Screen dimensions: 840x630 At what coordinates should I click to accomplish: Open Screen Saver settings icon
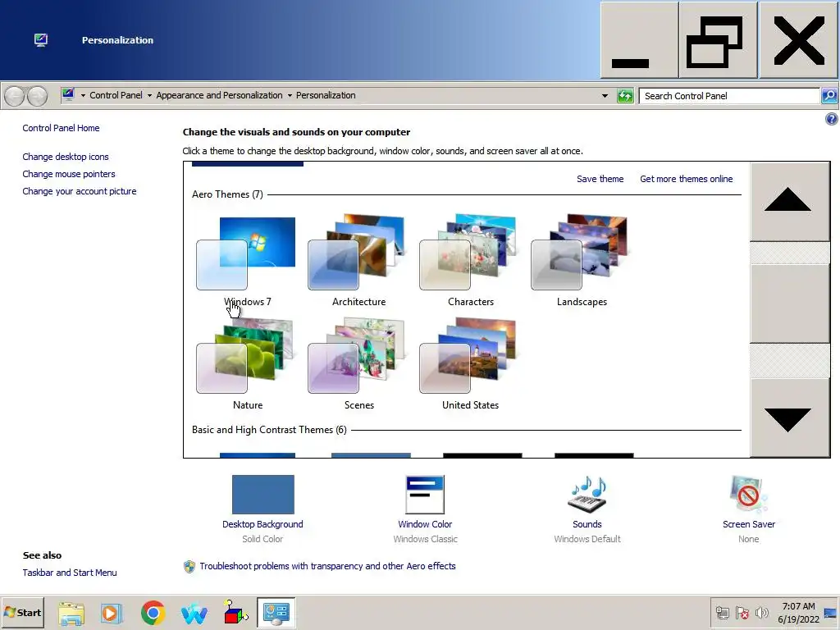click(x=748, y=495)
